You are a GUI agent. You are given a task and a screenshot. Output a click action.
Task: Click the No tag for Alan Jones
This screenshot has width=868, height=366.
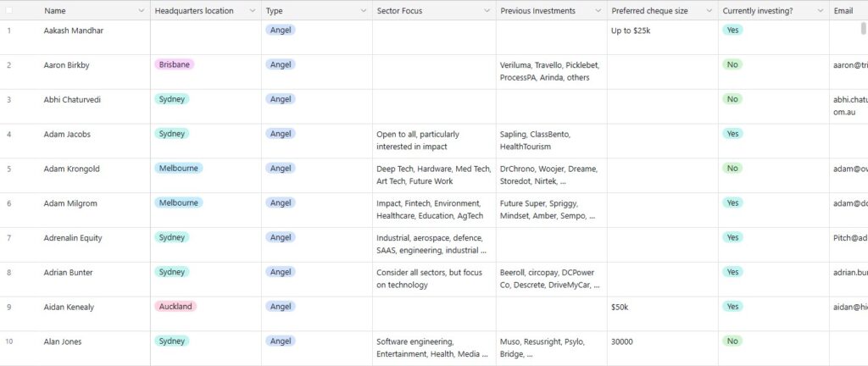tap(732, 341)
